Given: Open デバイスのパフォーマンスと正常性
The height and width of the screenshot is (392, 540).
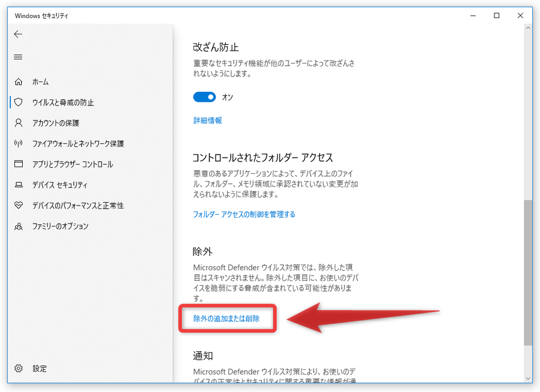Looking at the screenshot, I should [x=78, y=206].
